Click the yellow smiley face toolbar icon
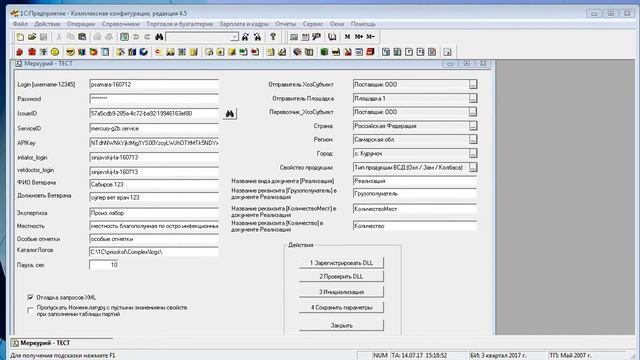The height and width of the screenshot is (360, 640). coord(55,52)
